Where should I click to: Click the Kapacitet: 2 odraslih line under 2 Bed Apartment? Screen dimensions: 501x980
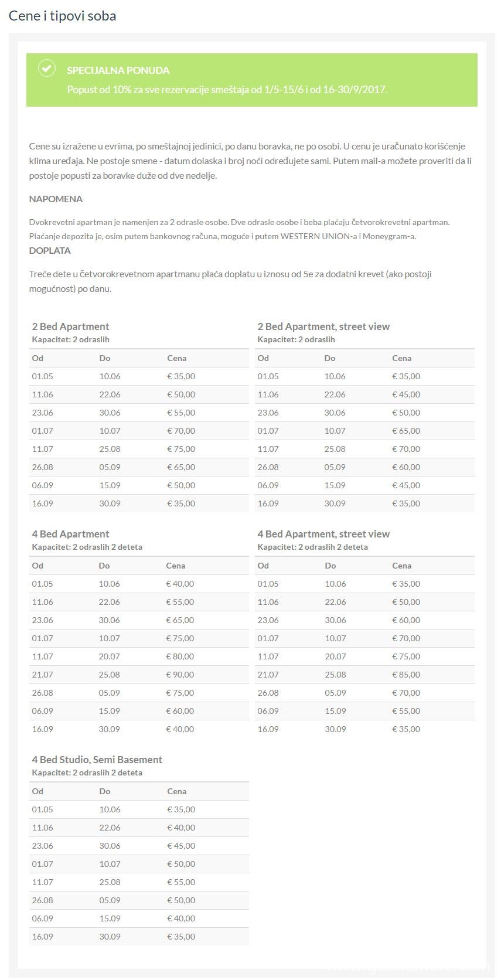tap(70, 339)
